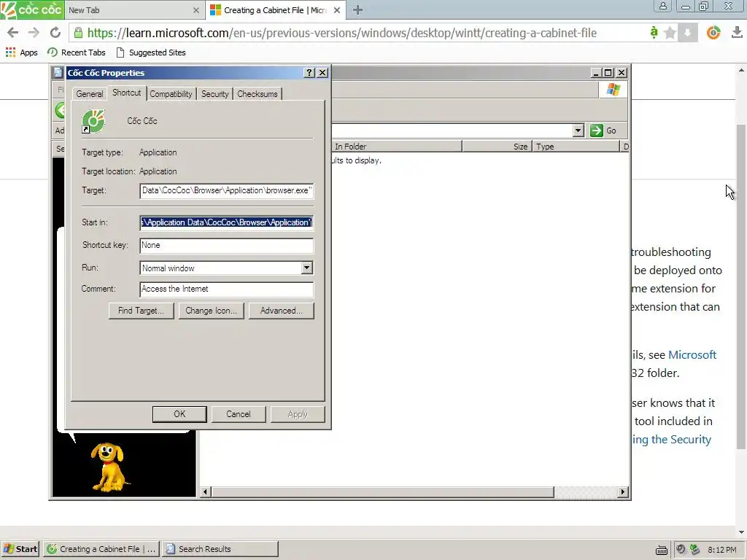Click the green tray icon beside the clock
Screen dimensions: 747x560
695,549
